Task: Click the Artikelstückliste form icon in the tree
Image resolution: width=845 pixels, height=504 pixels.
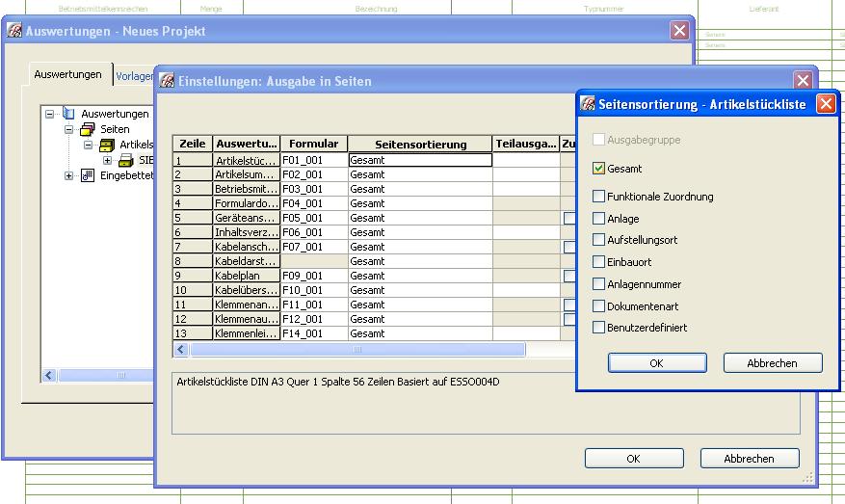Action: click(107, 145)
